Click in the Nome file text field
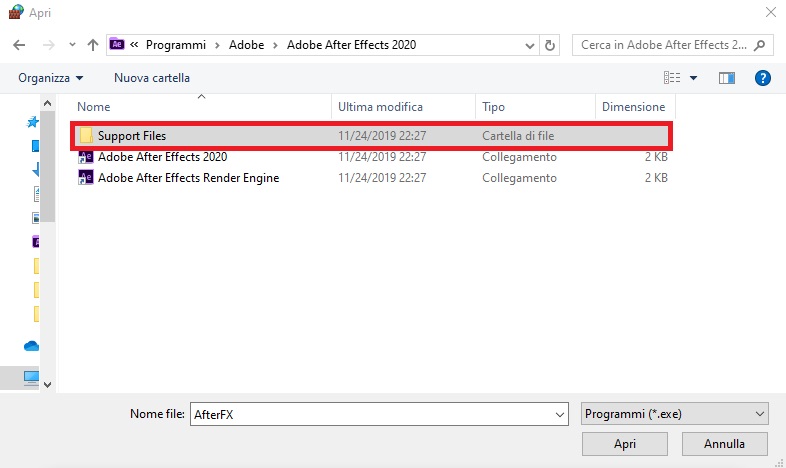The height and width of the screenshot is (468, 786). click(x=371, y=414)
